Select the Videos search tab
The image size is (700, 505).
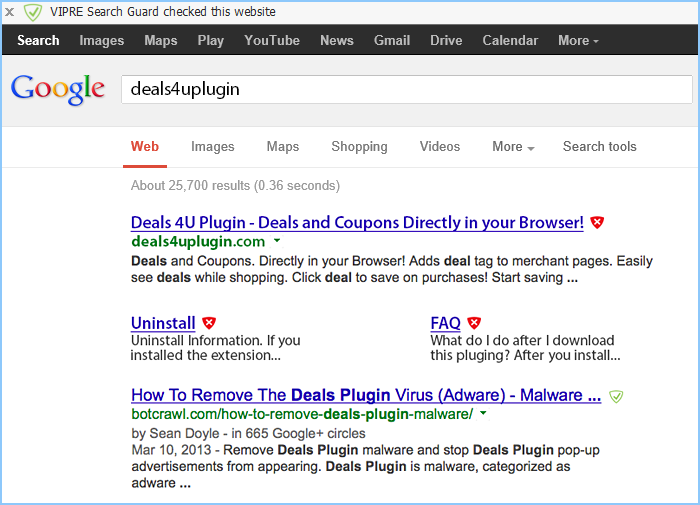click(440, 147)
